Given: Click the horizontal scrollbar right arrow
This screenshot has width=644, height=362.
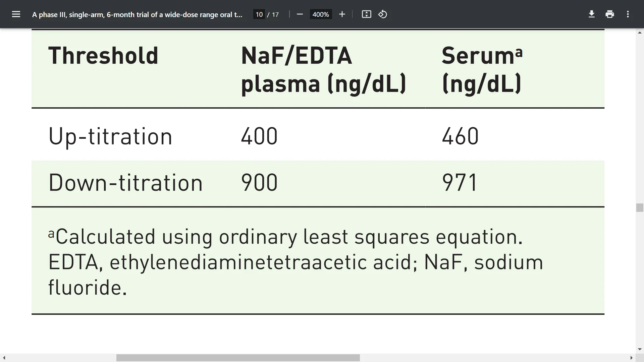Looking at the screenshot, I should point(632,358).
